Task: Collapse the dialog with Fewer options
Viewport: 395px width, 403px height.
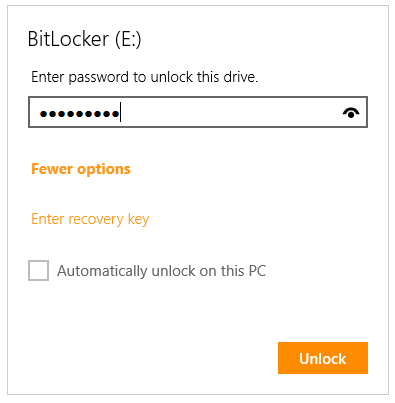Action: 81,169
